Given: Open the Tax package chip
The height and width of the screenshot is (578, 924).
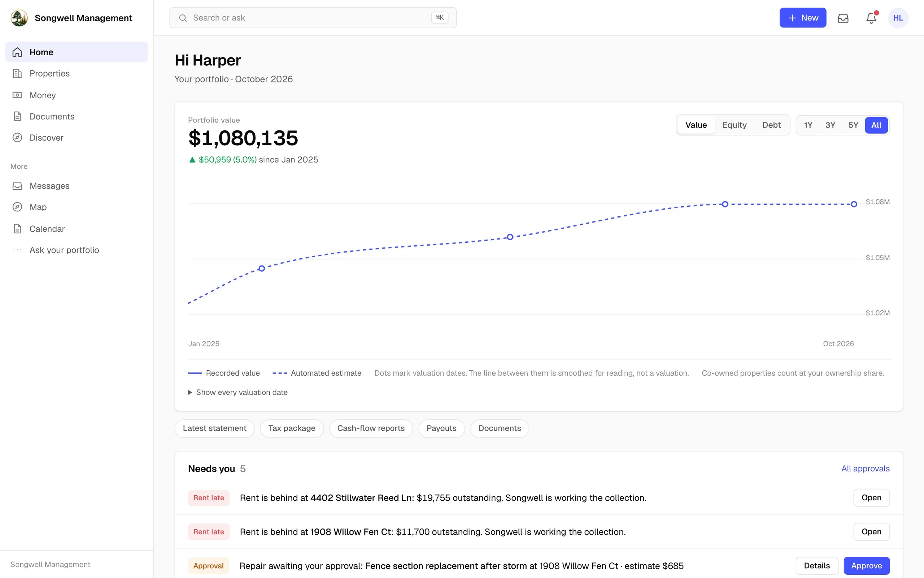Looking at the screenshot, I should (x=292, y=428).
